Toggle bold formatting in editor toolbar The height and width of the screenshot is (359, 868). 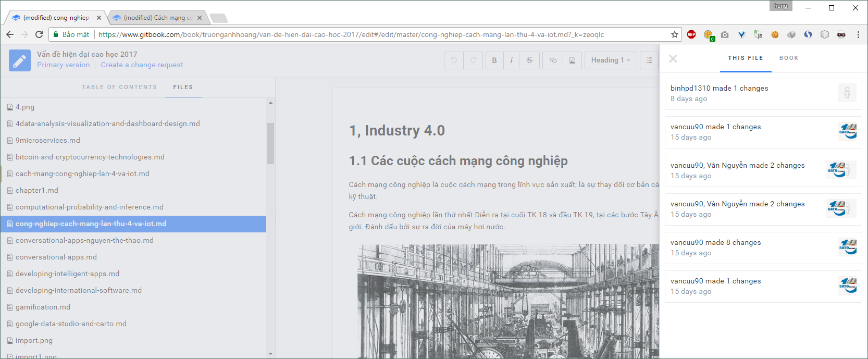494,60
